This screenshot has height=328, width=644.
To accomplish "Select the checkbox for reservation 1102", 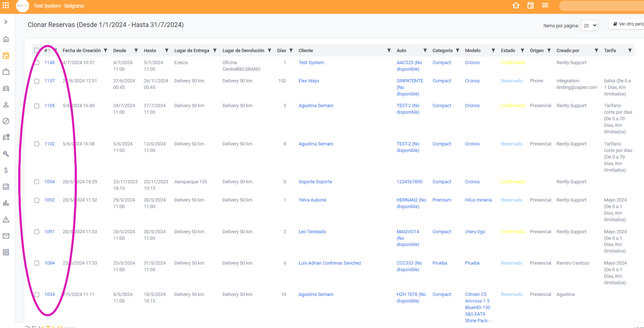I will pos(37,144).
